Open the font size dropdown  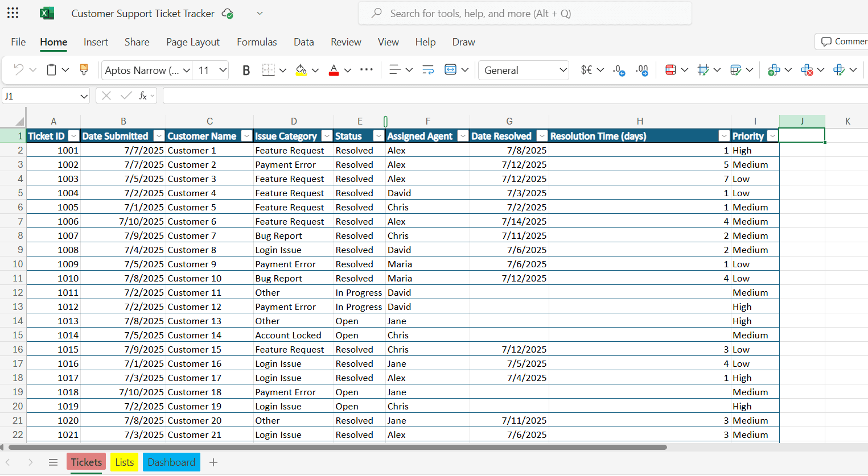point(211,70)
